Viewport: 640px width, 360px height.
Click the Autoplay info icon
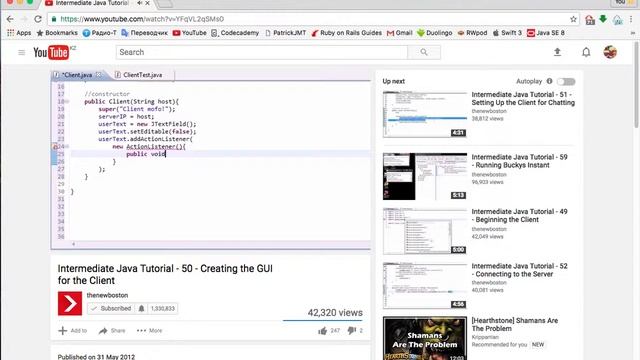[549, 81]
